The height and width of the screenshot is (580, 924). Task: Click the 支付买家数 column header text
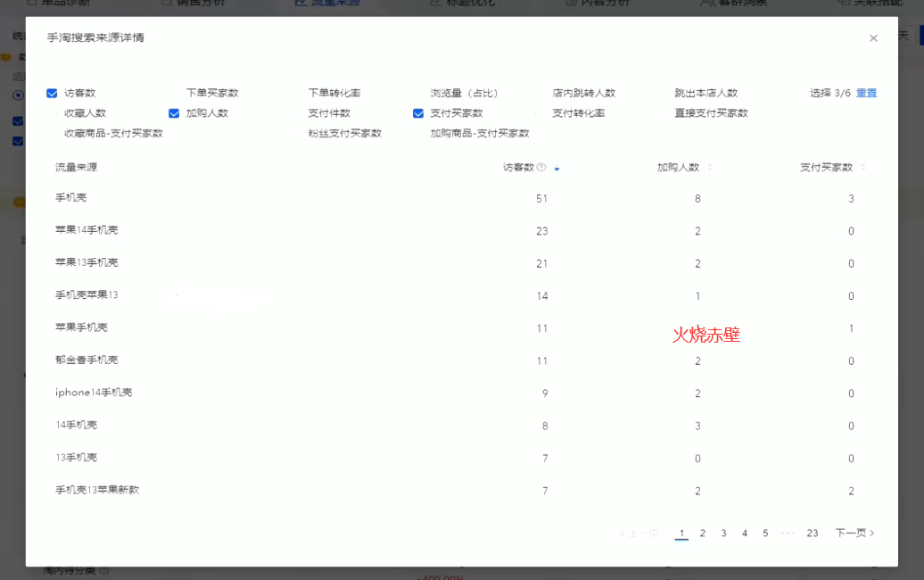[826, 168]
